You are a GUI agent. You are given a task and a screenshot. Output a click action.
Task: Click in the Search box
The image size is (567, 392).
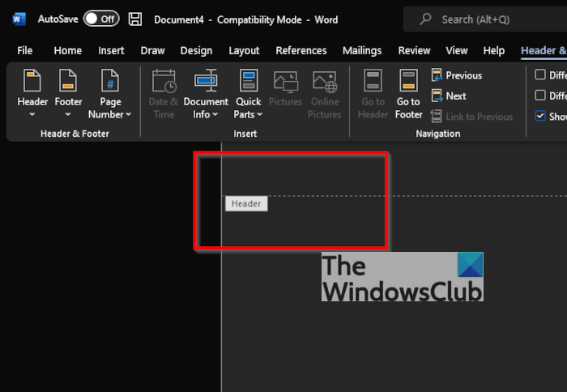[484, 19]
